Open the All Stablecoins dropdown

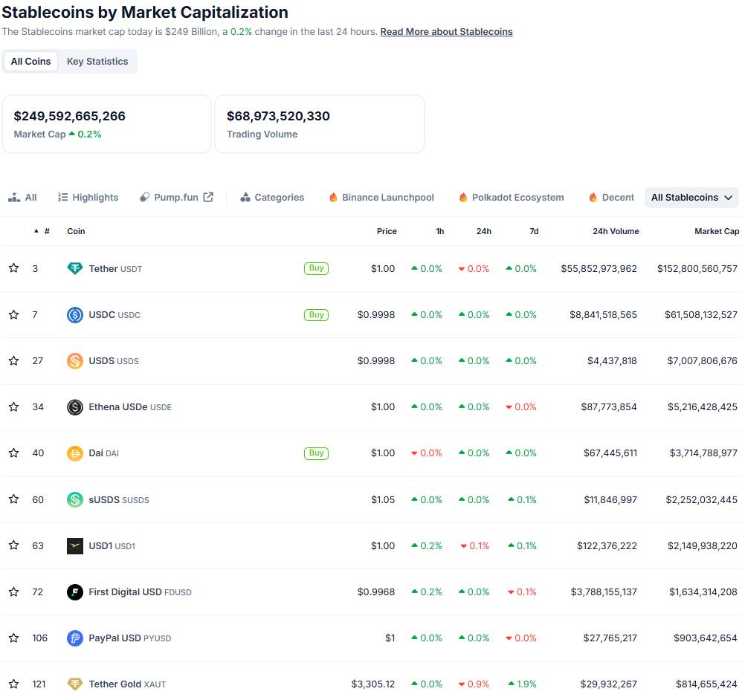click(691, 197)
